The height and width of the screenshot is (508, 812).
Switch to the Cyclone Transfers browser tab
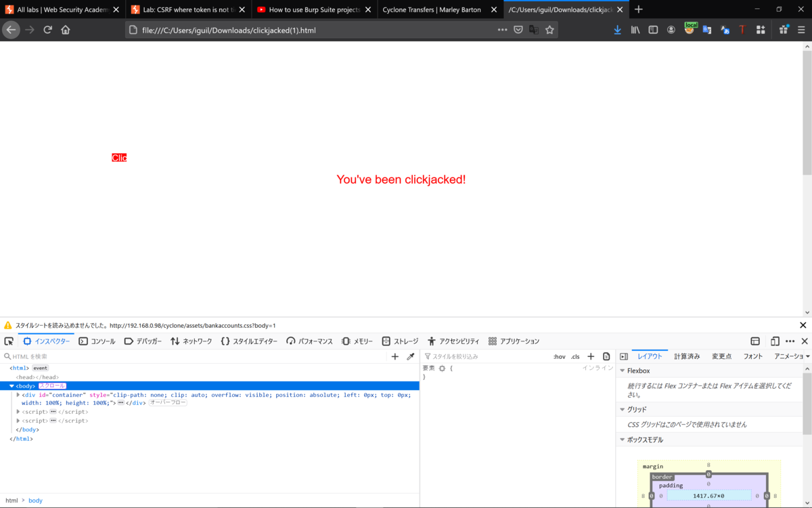point(439,9)
